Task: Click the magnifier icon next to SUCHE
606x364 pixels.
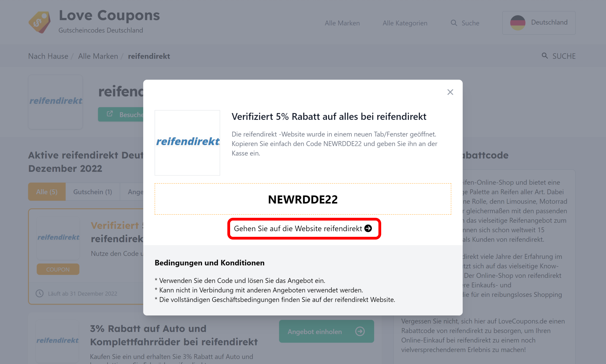Action: [545, 56]
